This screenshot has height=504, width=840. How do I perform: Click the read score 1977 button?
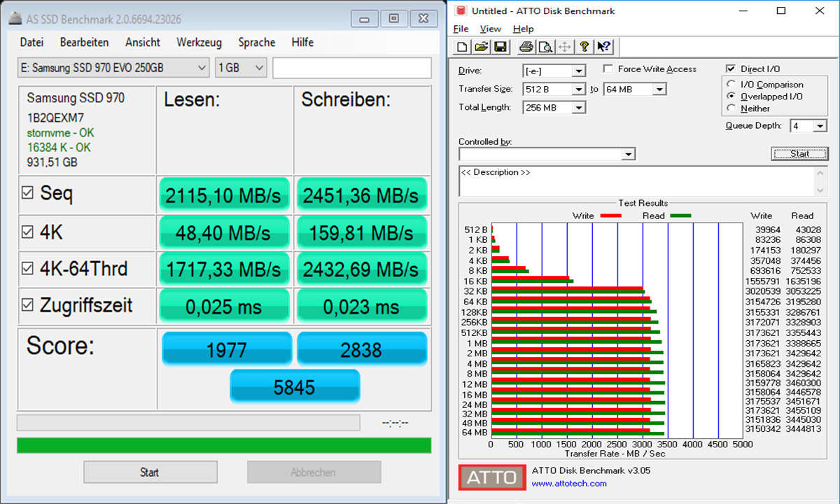(226, 349)
